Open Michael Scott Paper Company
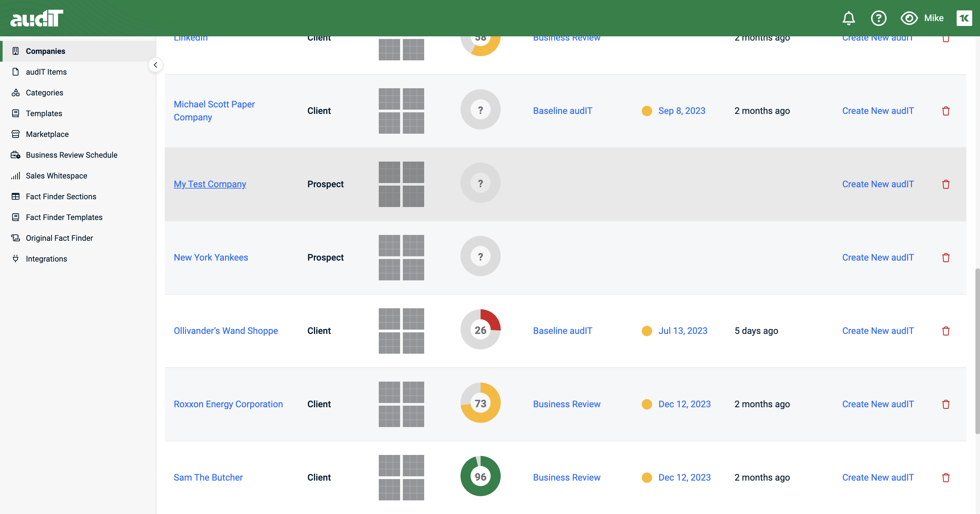This screenshot has width=980, height=514. [214, 111]
